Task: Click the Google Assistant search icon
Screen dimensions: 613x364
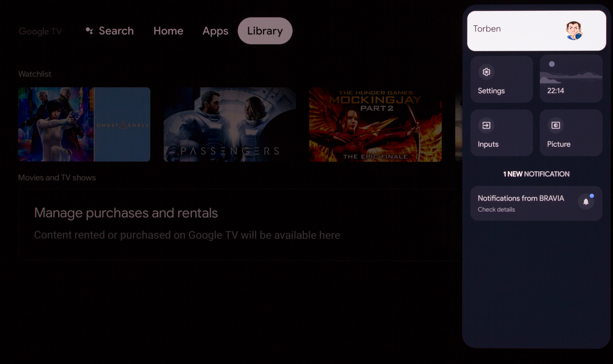Action: point(89,31)
